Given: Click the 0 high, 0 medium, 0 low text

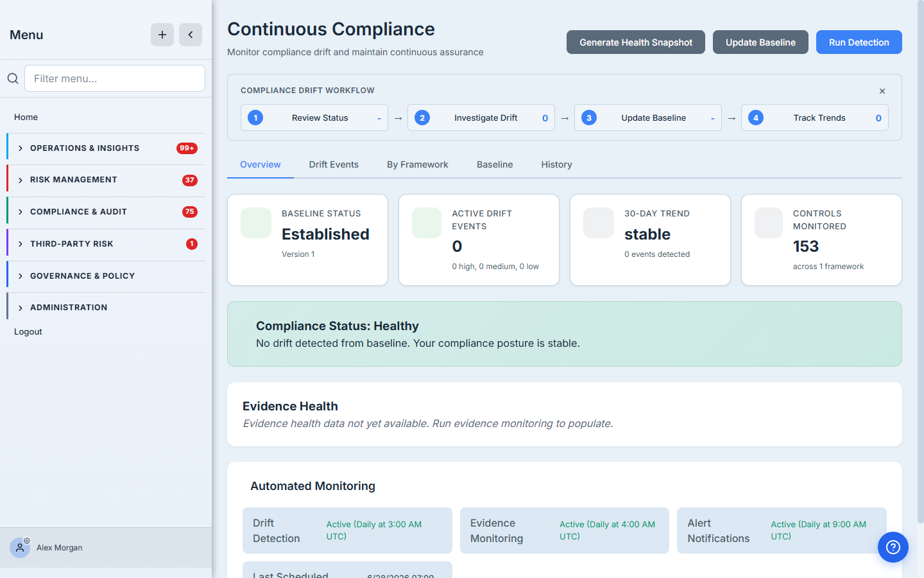Looking at the screenshot, I should pyautogui.click(x=495, y=267).
